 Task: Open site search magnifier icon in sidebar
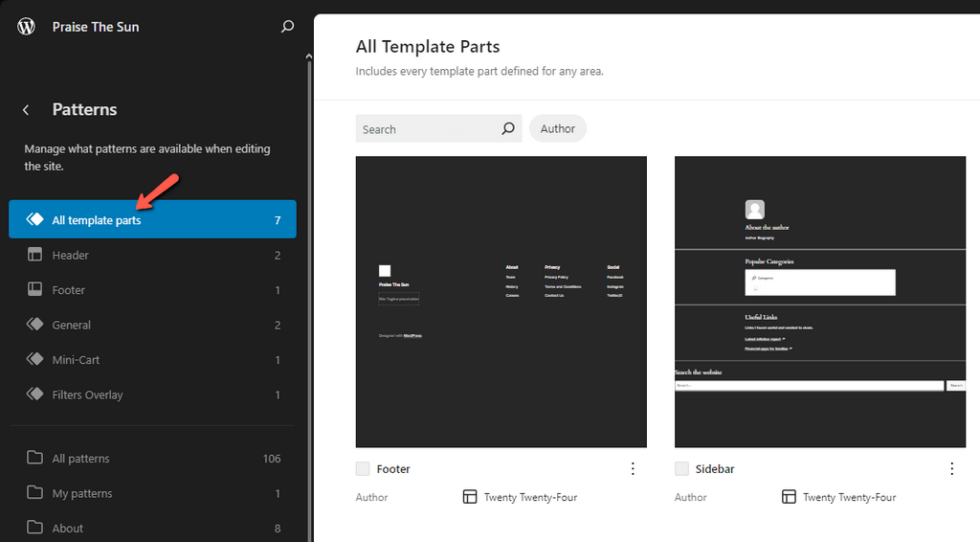[287, 27]
